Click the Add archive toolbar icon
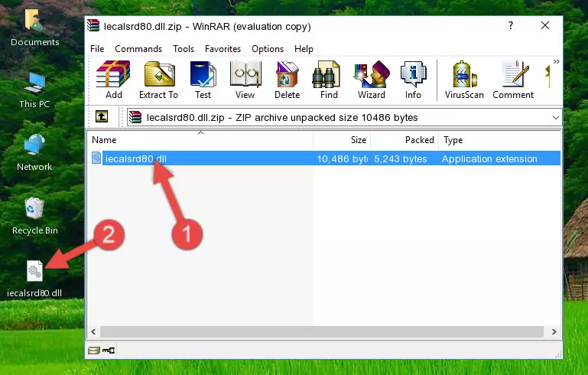The width and height of the screenshot is (588, 375). [x=113, y=80]
